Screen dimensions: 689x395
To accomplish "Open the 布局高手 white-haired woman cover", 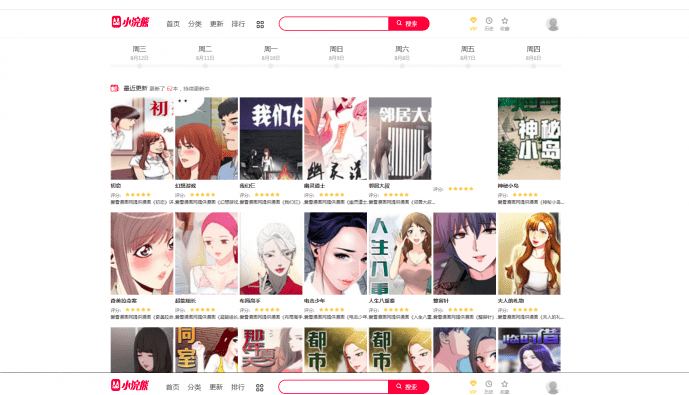I will (271, 254).
